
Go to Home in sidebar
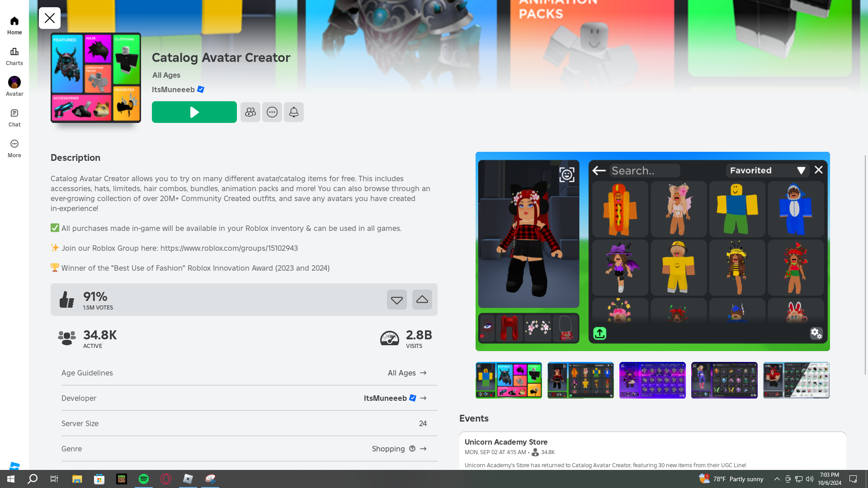(x=14, y=25)
